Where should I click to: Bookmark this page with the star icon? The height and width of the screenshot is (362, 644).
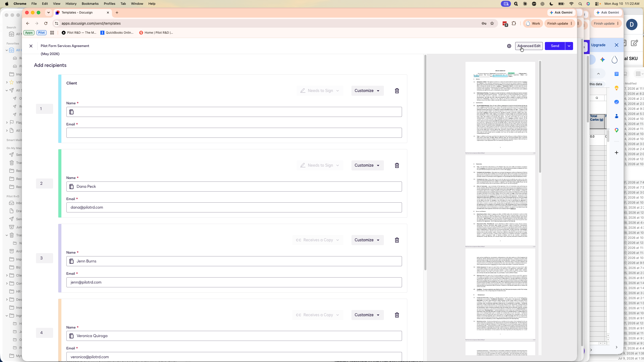click(492, 23)
